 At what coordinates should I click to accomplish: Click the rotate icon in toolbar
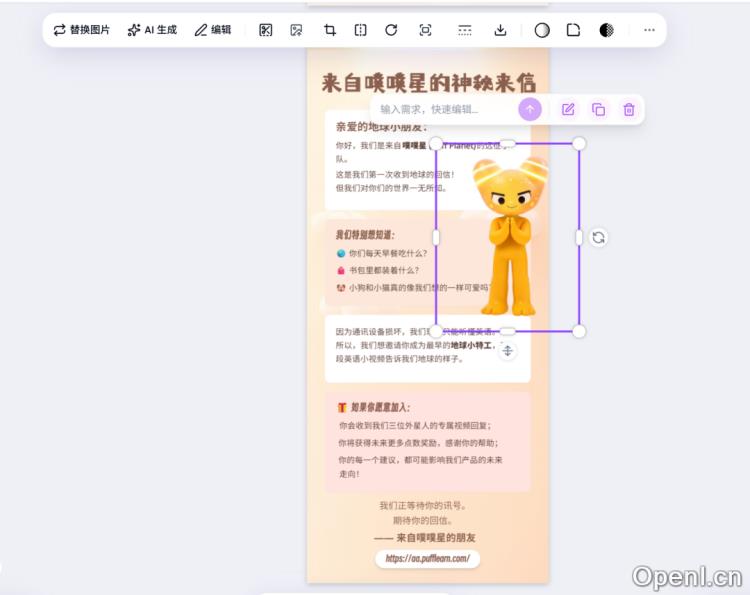(391, 30)
